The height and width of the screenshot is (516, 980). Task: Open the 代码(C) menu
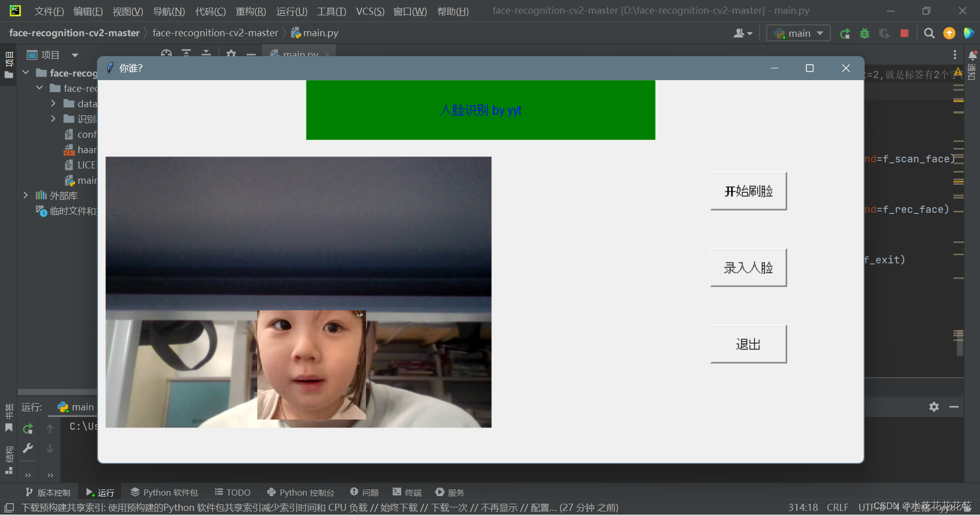click(x=210, y=11)
